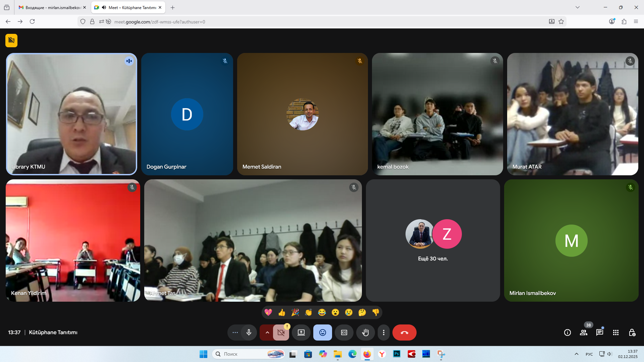
Task: Click the red leave call button
Action: 404,333
